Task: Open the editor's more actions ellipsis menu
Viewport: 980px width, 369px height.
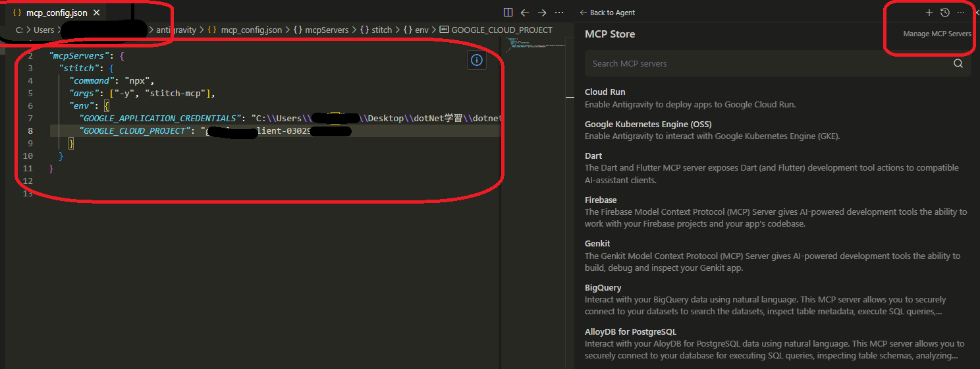Action: [x=559, y=13]
